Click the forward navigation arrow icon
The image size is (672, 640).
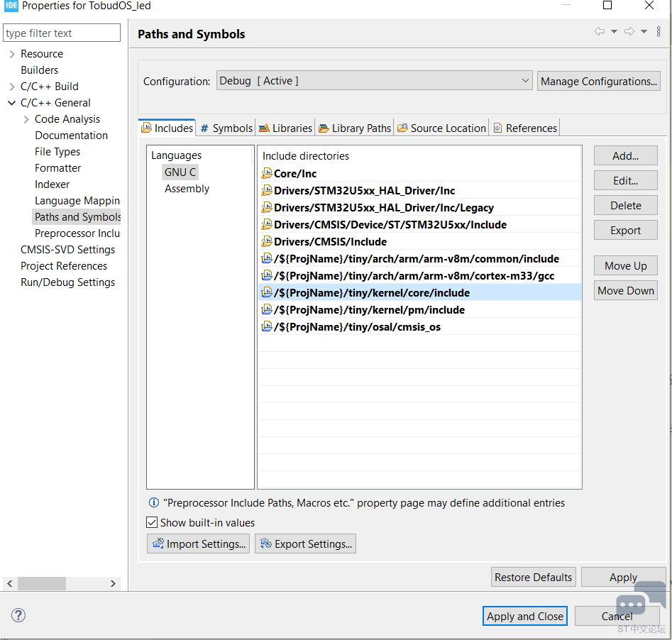click(x=629, y=31)
